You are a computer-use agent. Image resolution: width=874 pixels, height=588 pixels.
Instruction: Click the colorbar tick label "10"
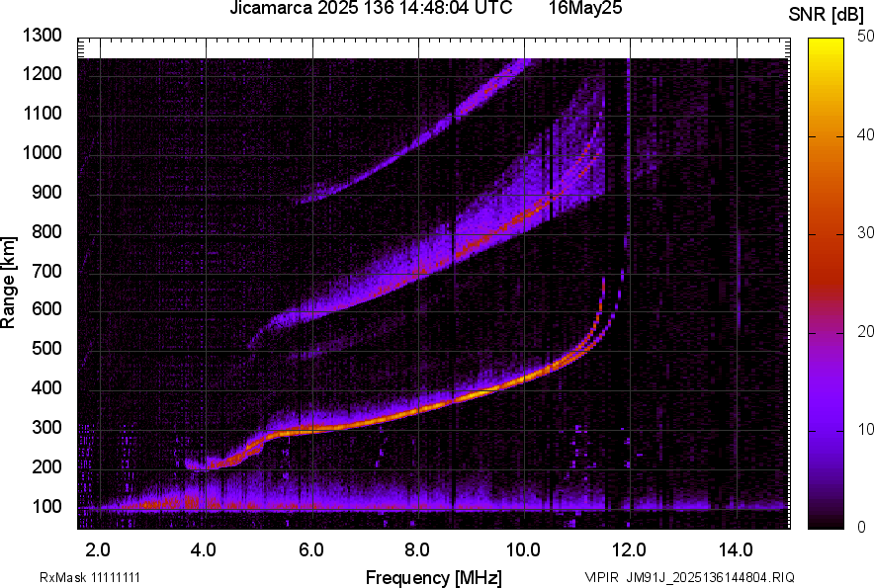866,429
